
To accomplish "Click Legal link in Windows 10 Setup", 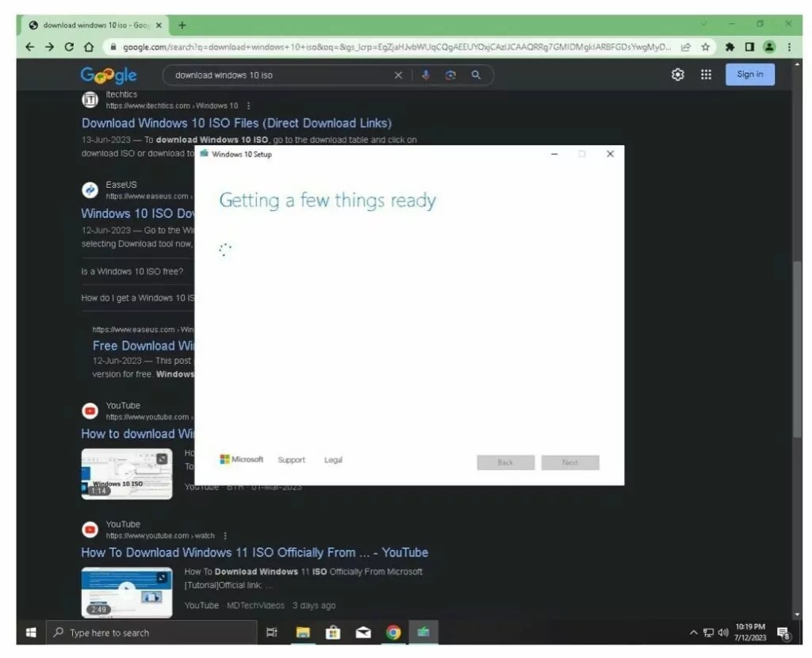I will (x=334, y=460).
